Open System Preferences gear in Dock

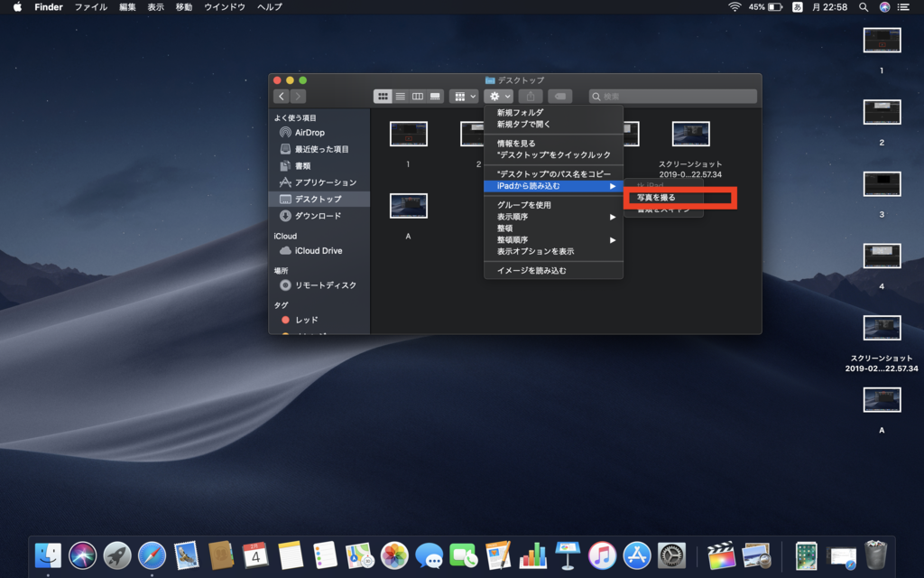point(671,555)
